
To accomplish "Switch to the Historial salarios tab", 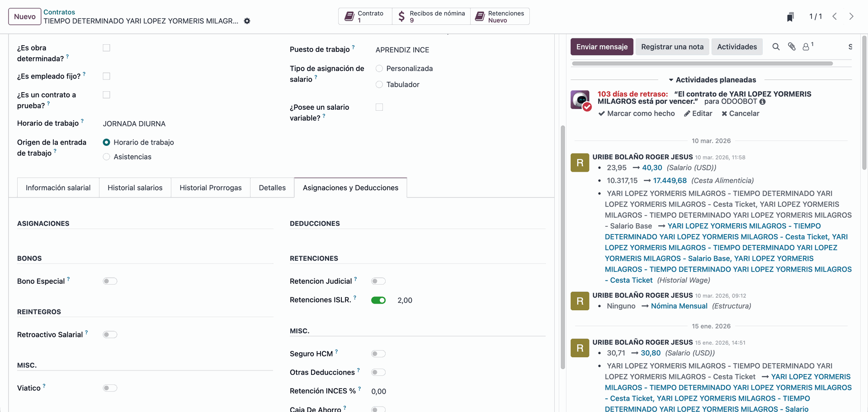I will click(x=135, y=188).
